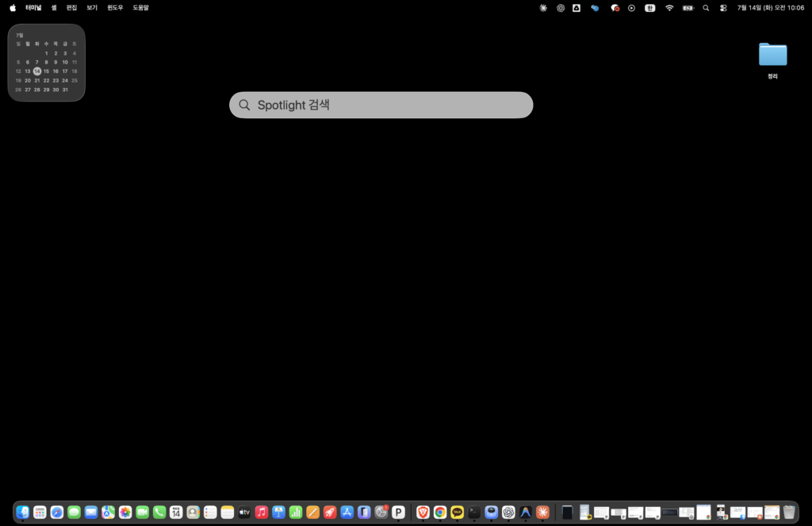812x526 pixels.
Task: Click the Spotlight 검색 input field
Action: (381, 106)
